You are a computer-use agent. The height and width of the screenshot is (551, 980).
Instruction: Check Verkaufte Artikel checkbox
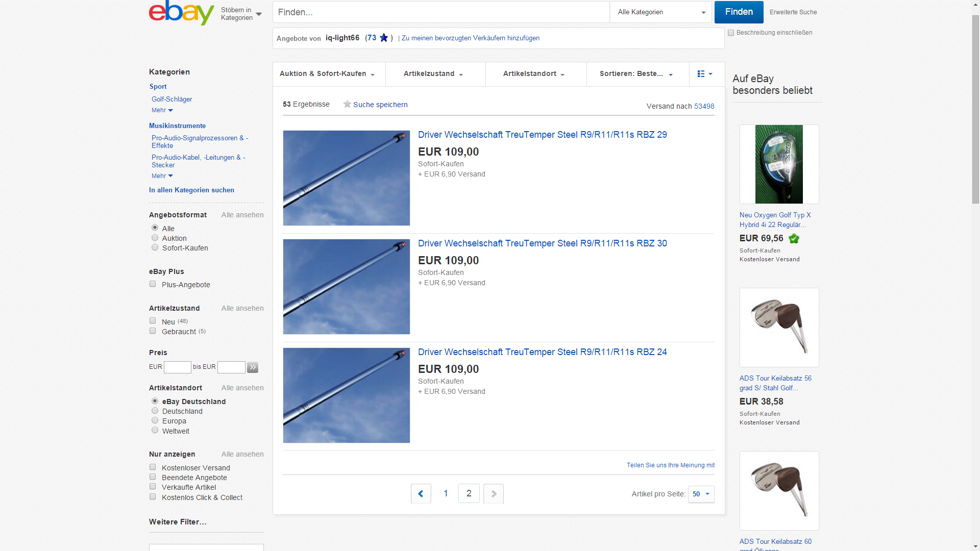153,487
